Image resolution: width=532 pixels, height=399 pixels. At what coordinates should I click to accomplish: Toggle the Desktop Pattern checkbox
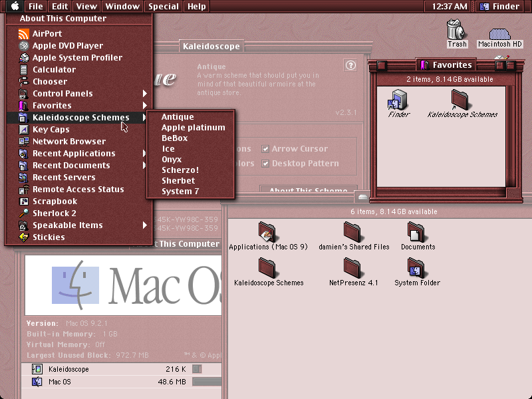[x=265, y=164]
